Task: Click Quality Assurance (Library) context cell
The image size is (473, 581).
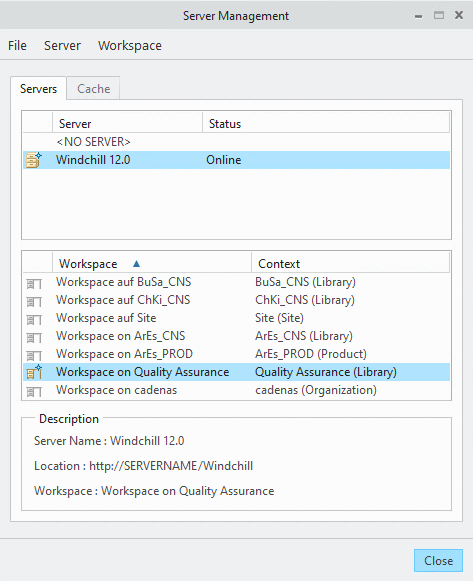Action: click(x=326, y=372)
